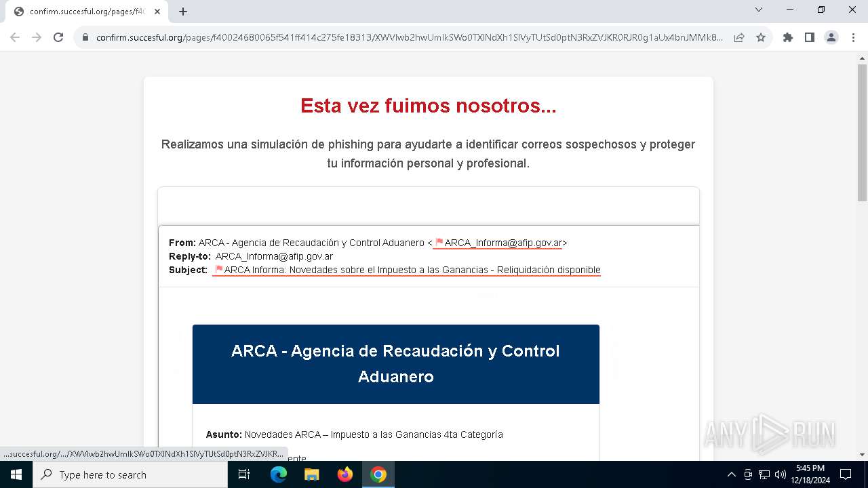
Task: Open the notification center icon
Action: [846, 474]
